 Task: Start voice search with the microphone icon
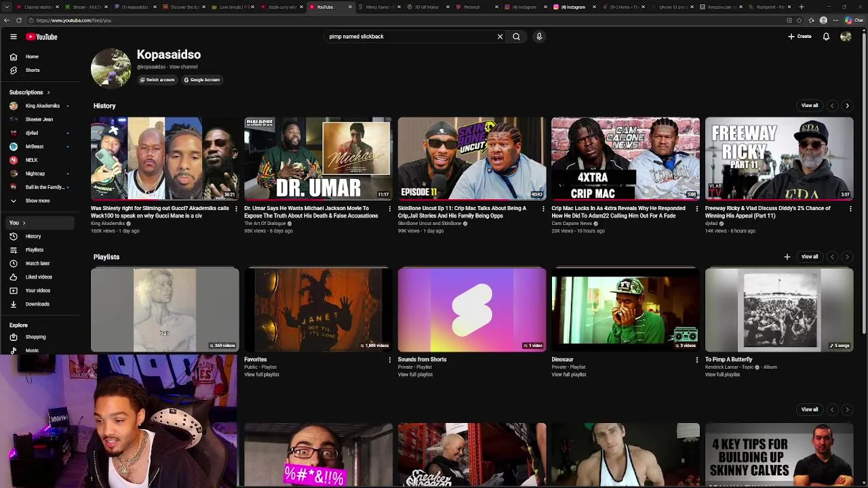(x=539, y=37)
